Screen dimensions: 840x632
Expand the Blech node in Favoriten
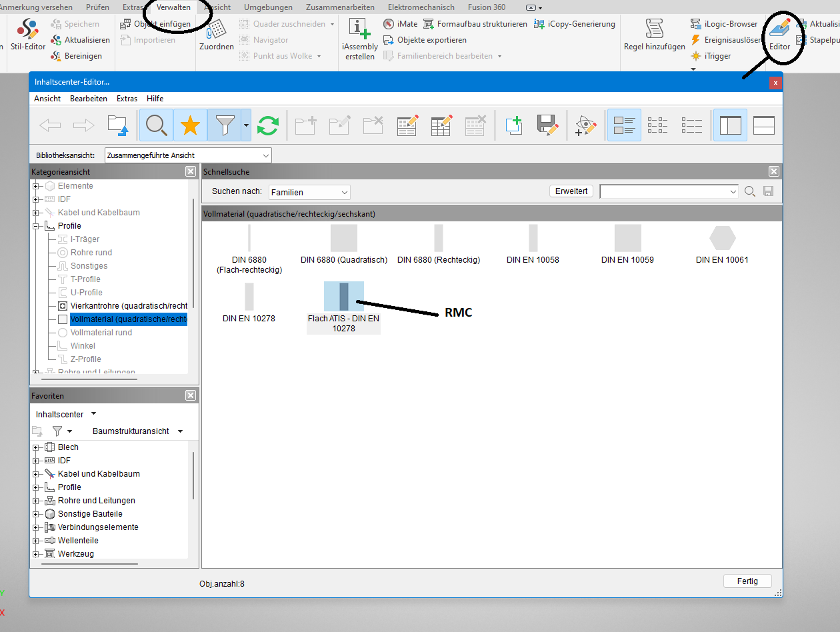pos(36,447)
